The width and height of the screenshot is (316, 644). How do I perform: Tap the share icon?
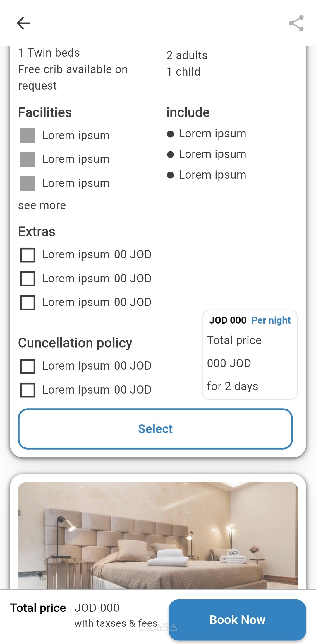296,23
